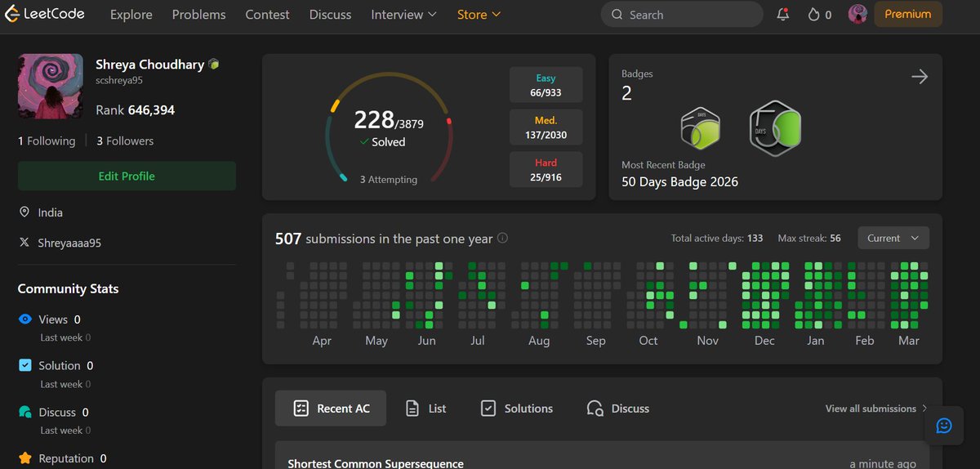The width and height of the screenshot is (980, 469).
Task: Open the 3 Followers link
Action: coord(125,141)
